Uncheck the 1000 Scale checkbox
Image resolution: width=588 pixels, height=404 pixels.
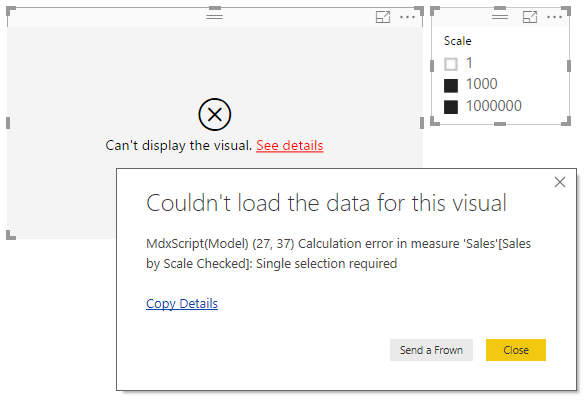click(451, 86)
